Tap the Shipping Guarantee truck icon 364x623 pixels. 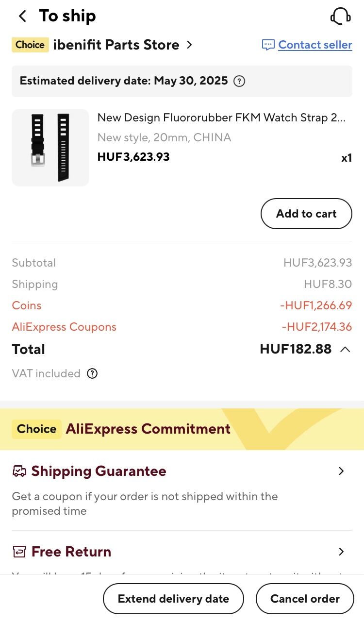(x=19, y=471)
